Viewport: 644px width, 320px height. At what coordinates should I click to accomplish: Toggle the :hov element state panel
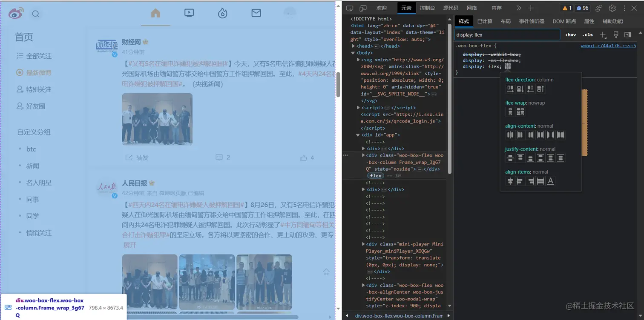(x=571, y=34)
